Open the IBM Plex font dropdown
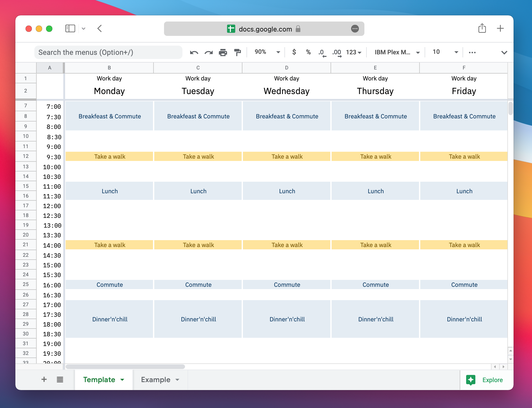 click(x=397, y=52)
